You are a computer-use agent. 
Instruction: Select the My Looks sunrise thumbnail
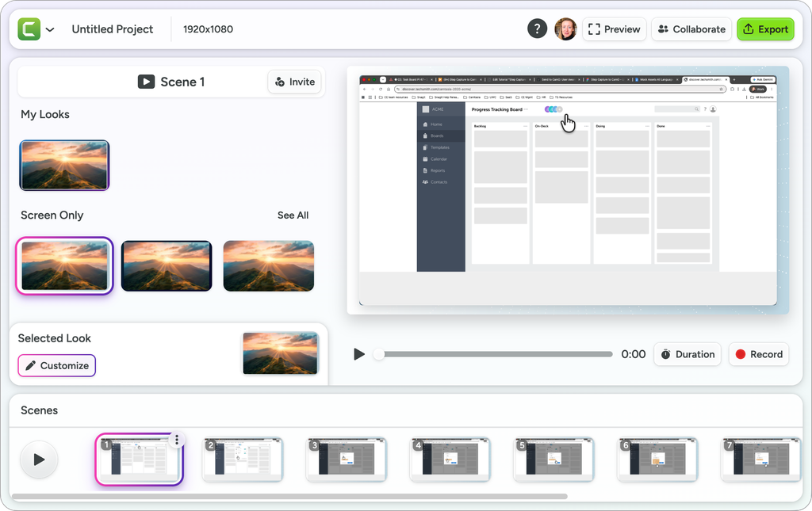[64, 166]
